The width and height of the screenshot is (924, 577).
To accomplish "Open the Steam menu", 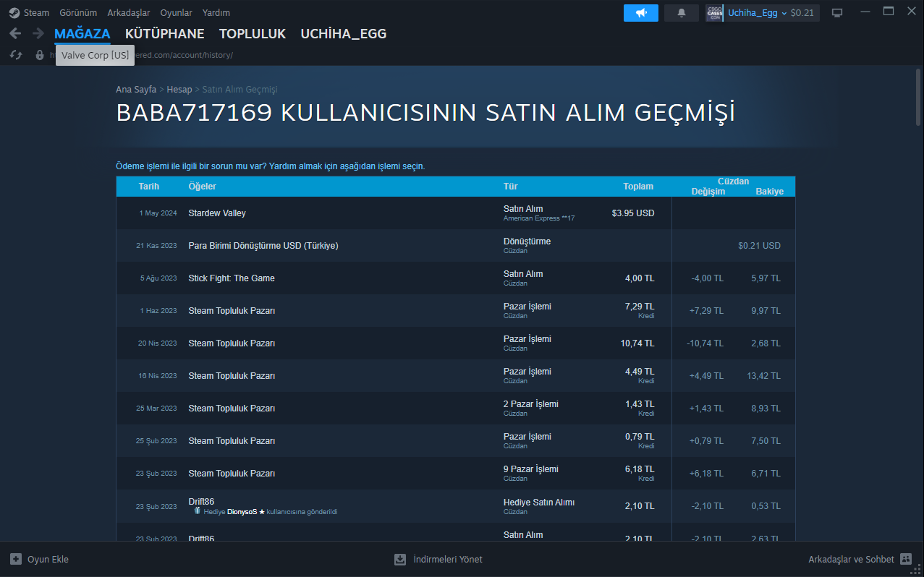I will click(x=36, y=13).
